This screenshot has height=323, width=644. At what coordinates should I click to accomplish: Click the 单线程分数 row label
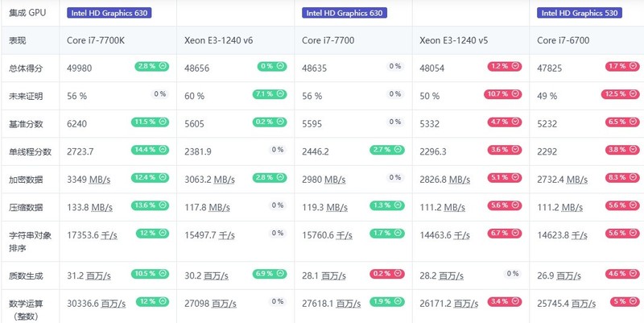point(30,151)
